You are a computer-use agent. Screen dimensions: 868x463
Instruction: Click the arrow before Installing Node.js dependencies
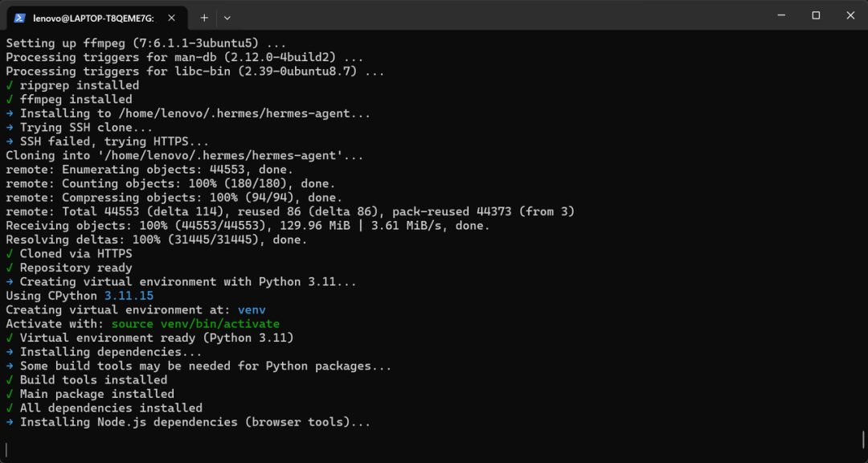(10, 422)
